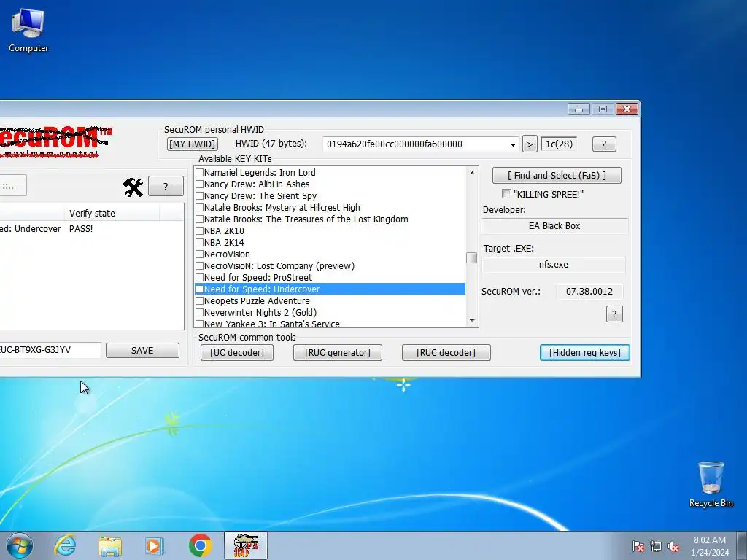Check the Need for Speed: Undercover box
747x560 pixels.
click(x=200, y=289)
